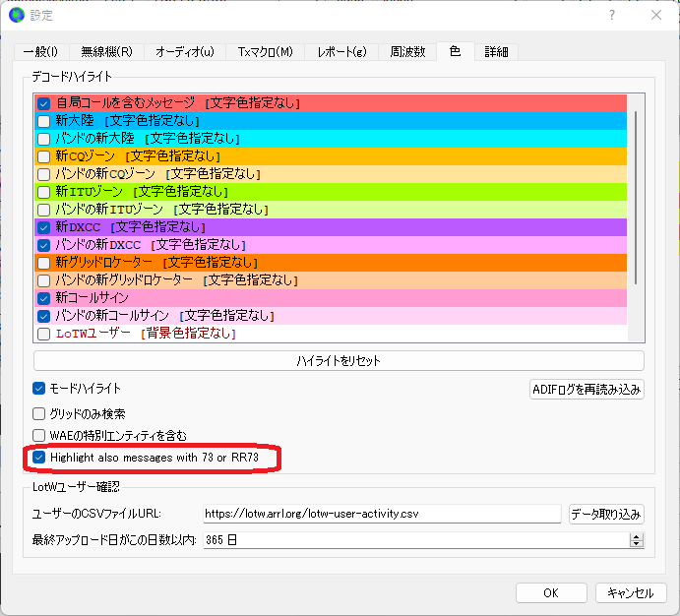Open the 周波数 tab

(x=407, y=52)
